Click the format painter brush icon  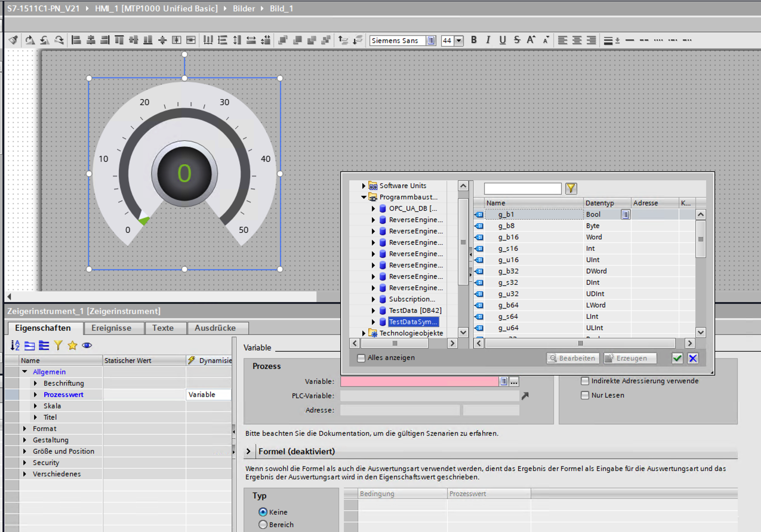pyautogui.click(x=14, y=40)
